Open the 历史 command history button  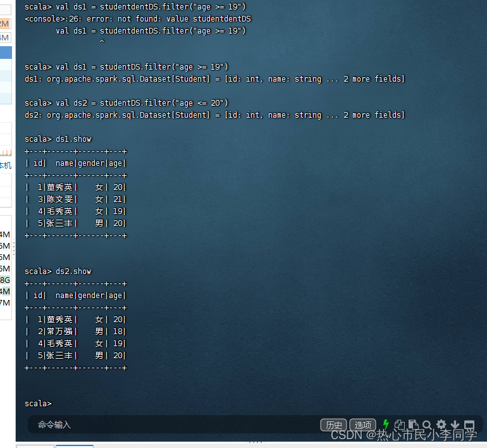333,425
